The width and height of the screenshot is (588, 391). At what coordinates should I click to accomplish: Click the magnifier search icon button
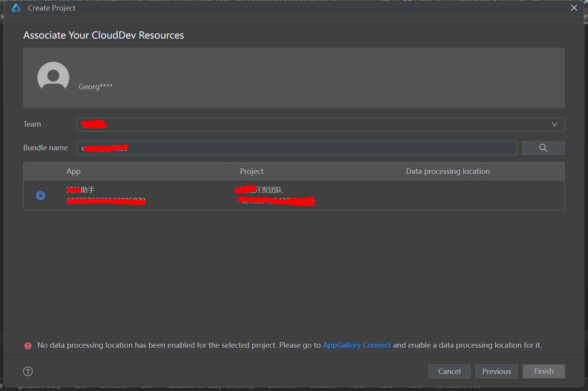click(x=543, y=148)
